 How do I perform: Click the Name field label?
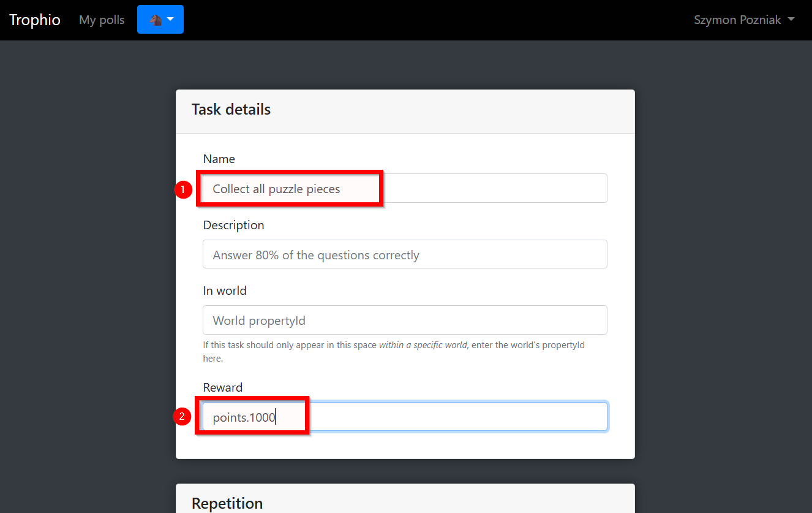tap(219, 159)
